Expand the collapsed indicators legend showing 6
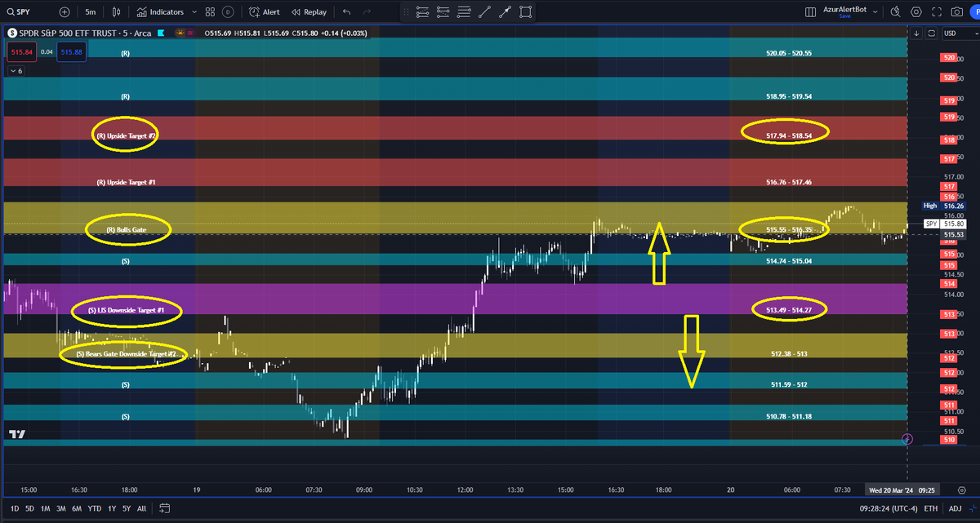 click(16, 71)
